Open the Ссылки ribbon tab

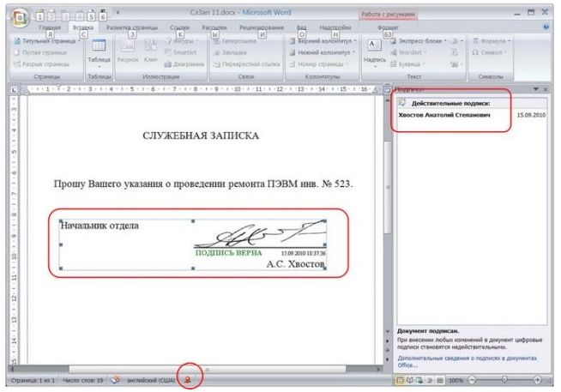click(x=179, y=27)
